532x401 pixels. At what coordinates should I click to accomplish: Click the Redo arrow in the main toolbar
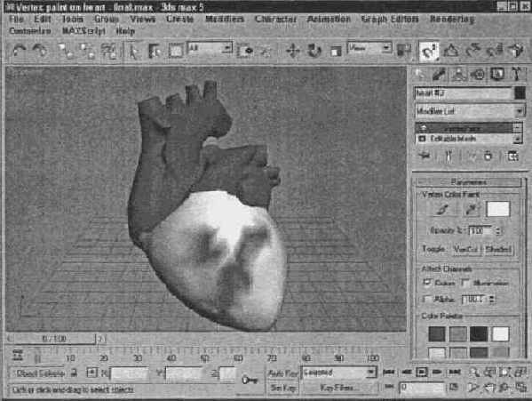[x=40, y=52]
